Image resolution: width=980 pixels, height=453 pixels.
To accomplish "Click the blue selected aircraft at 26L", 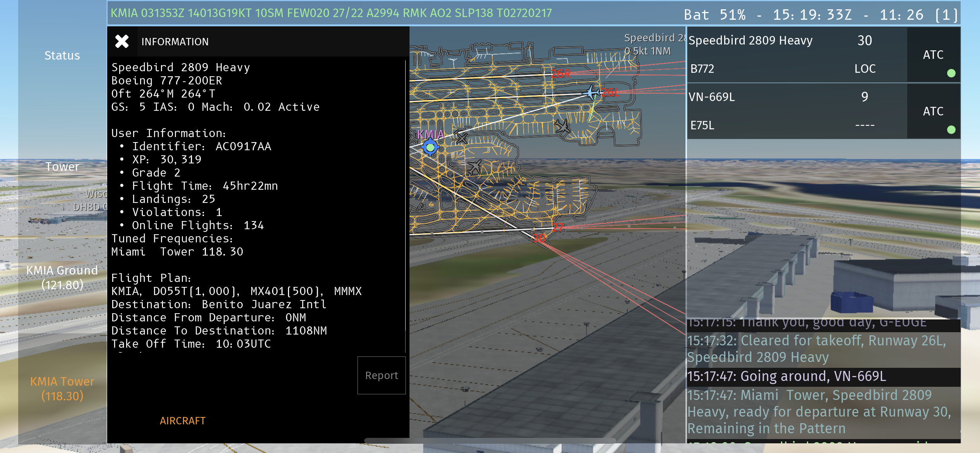I will 591,93.
